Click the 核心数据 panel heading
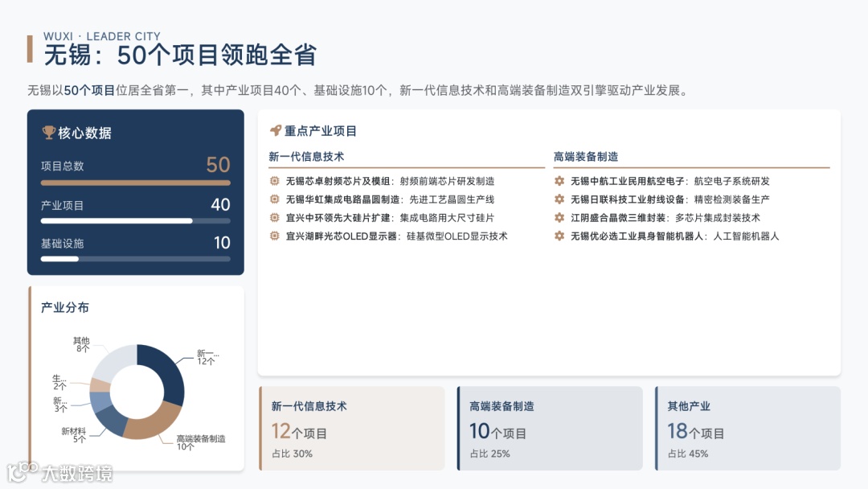This screenshot has height=489, width=868. [84, 133]
